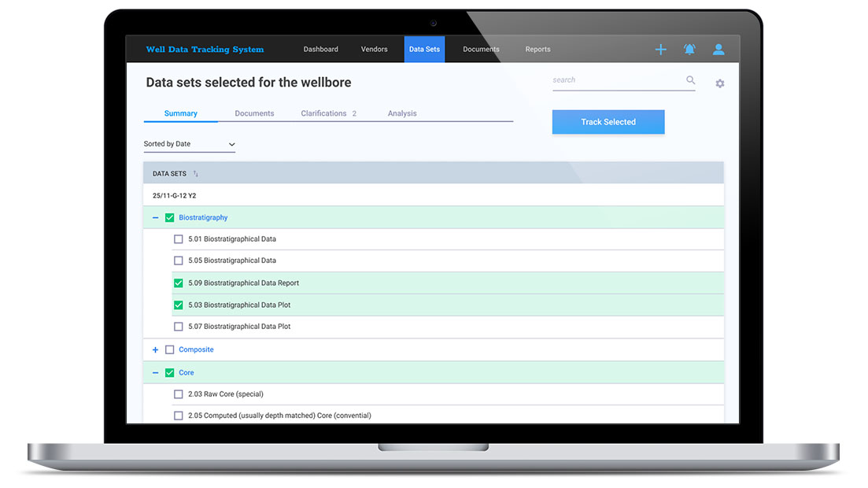The width and height of the screenshot is (868, 488).
Task: Open the Biostratigraphy link
Action: coord(203,218)
